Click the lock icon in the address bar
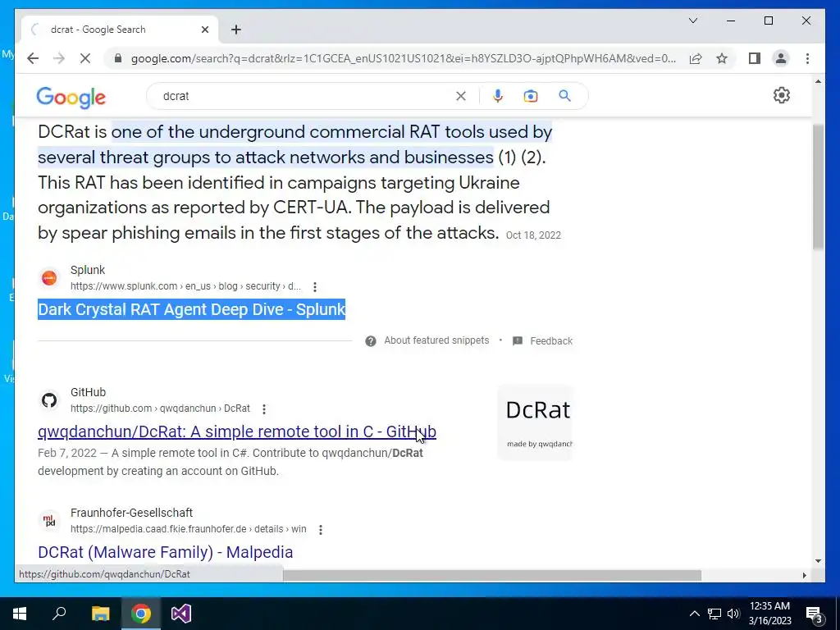The image size is (840, 630). [x=118, y=58]
